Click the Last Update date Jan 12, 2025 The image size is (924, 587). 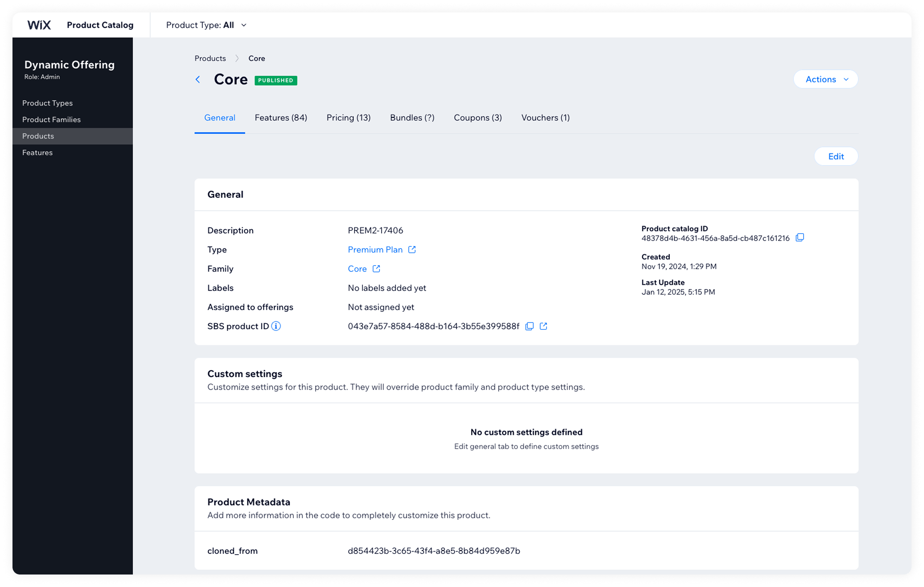coord(678,292)
